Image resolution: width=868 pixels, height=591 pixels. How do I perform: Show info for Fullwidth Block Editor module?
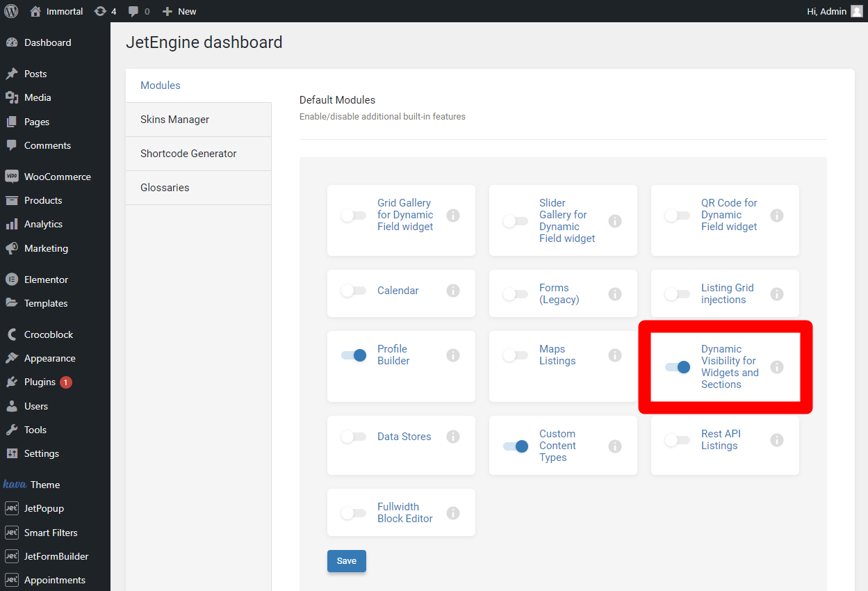pyautogui.click(x=453, y=513)
